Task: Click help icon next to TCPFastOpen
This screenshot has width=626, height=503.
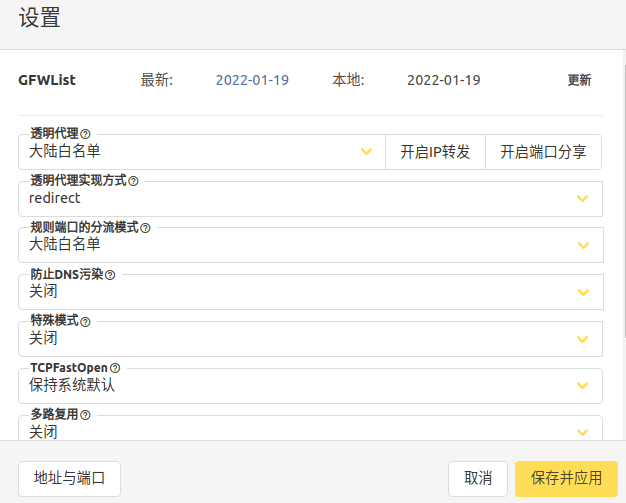Action: [x=115, y=368]
